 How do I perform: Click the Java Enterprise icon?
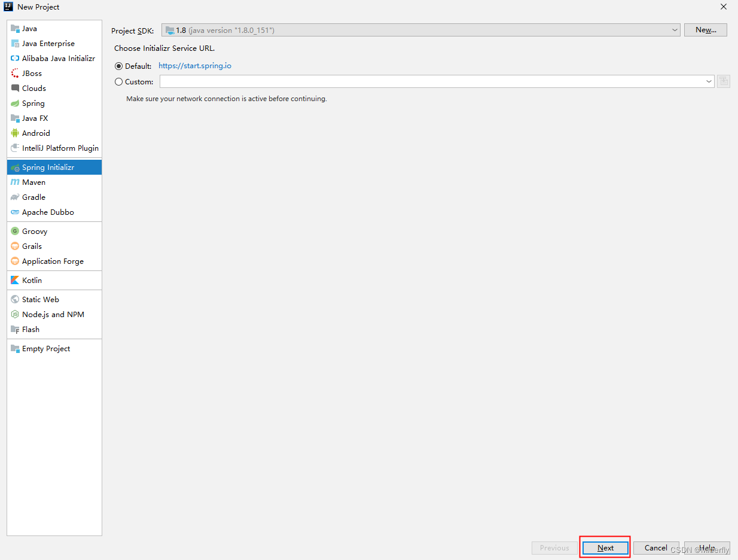(x=15, y=44)
